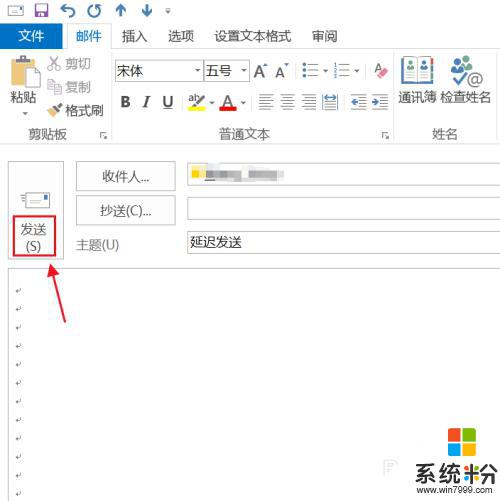Click 检查姓名 check names

[x=466, y=80]
